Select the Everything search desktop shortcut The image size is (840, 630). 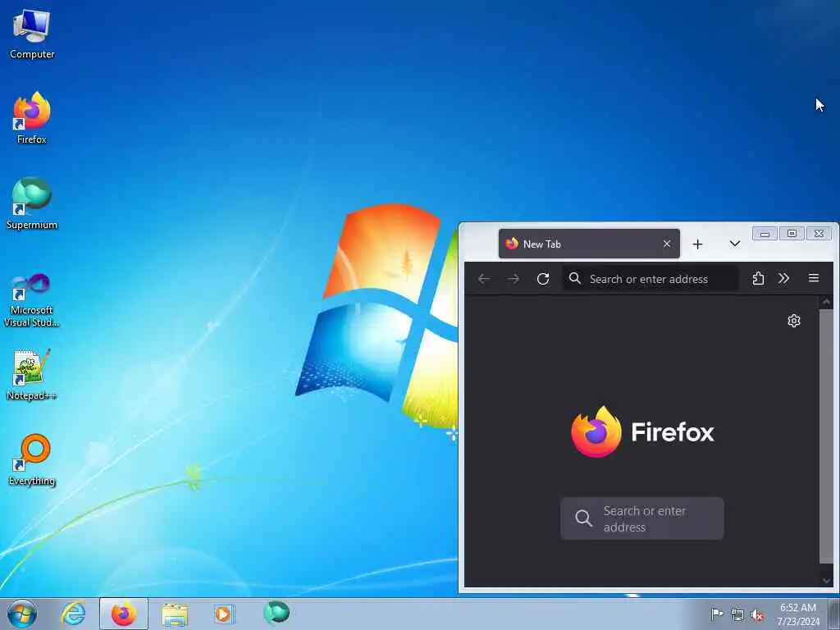(x=32, y=460)
